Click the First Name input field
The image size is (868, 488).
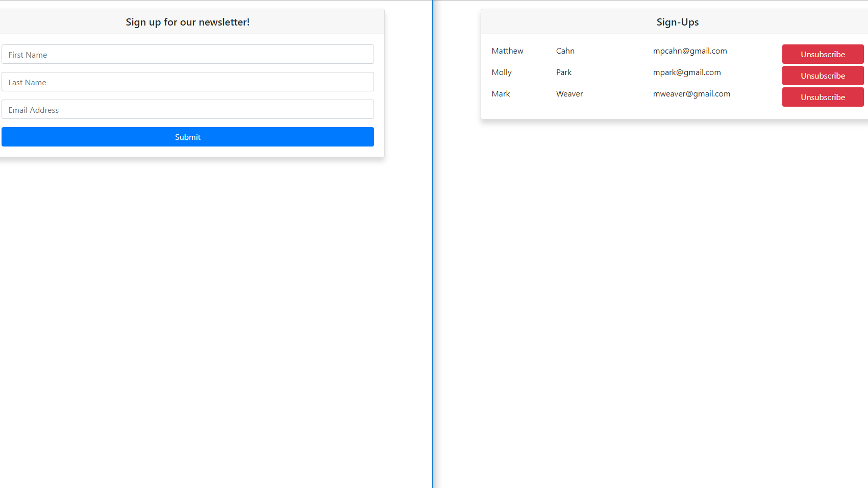tap(188, 54)
